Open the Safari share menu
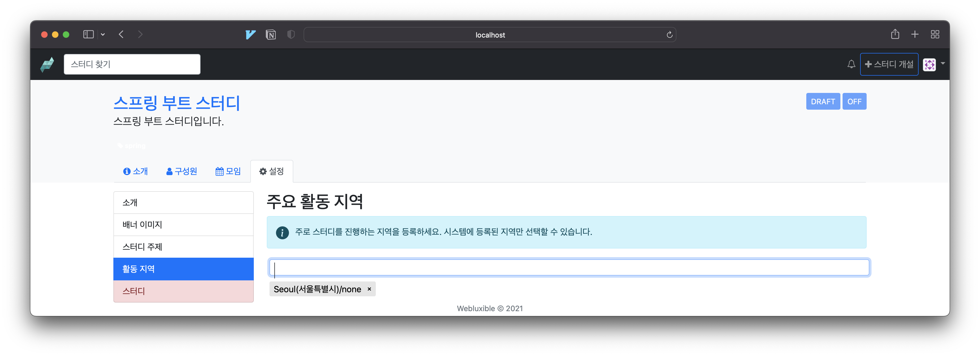Image resolution: width=980 pixels, height=356 pixels. [x=895, y=34]
